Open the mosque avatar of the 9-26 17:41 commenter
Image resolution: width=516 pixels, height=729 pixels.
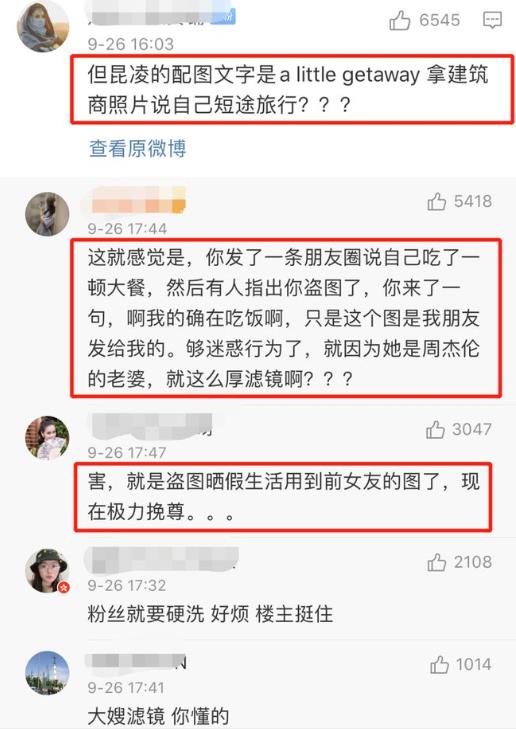click(x=47, y=673)
